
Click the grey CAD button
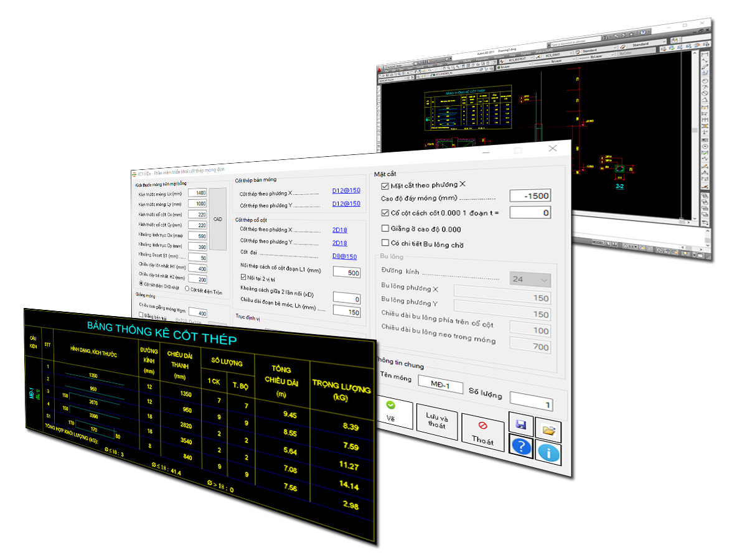click(218, 219)
